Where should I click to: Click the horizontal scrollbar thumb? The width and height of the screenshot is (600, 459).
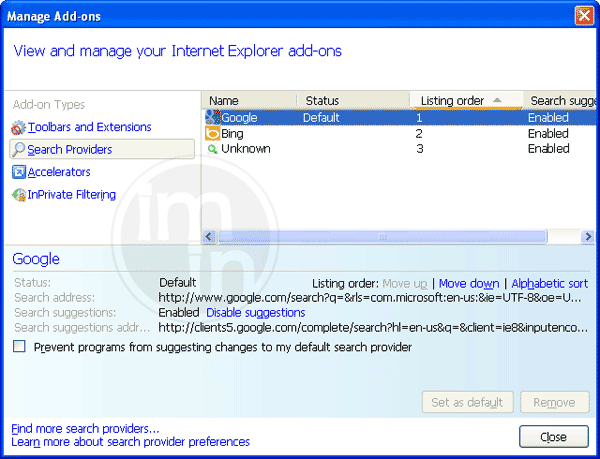382,236
